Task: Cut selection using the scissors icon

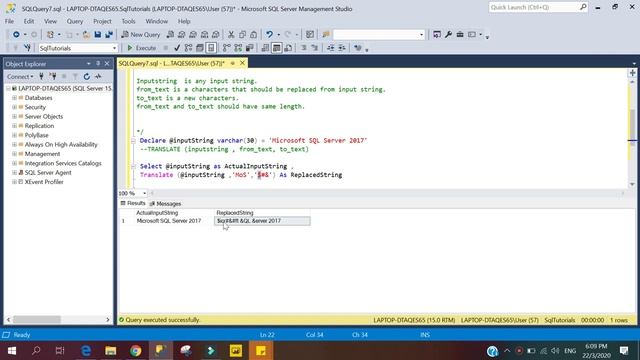Action: (231, 35)
